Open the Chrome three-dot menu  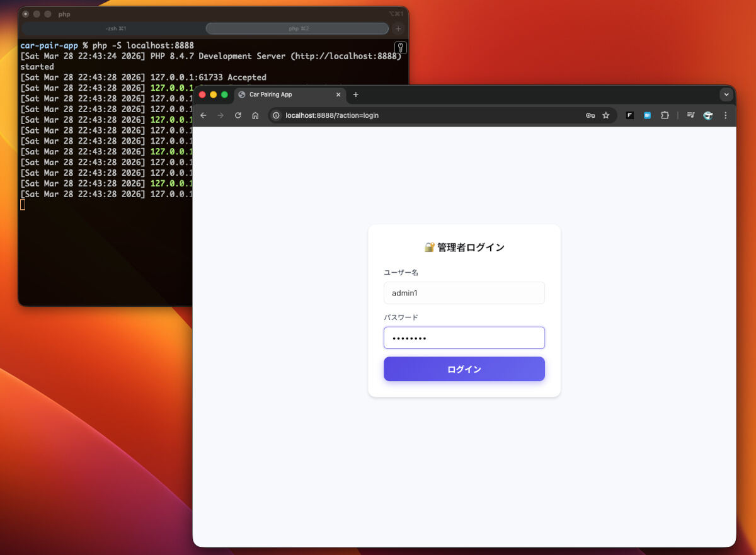[x=725, y=115]
